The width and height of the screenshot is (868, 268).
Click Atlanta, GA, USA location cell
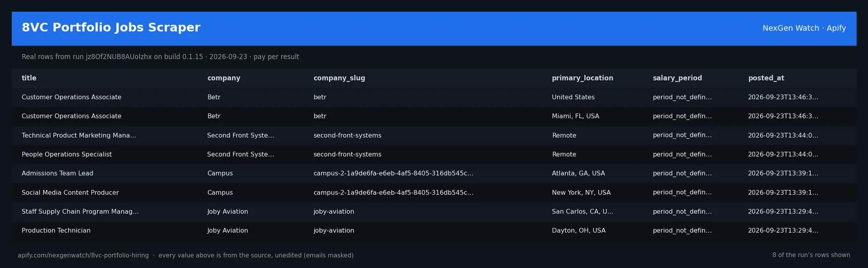click(578, 174)
